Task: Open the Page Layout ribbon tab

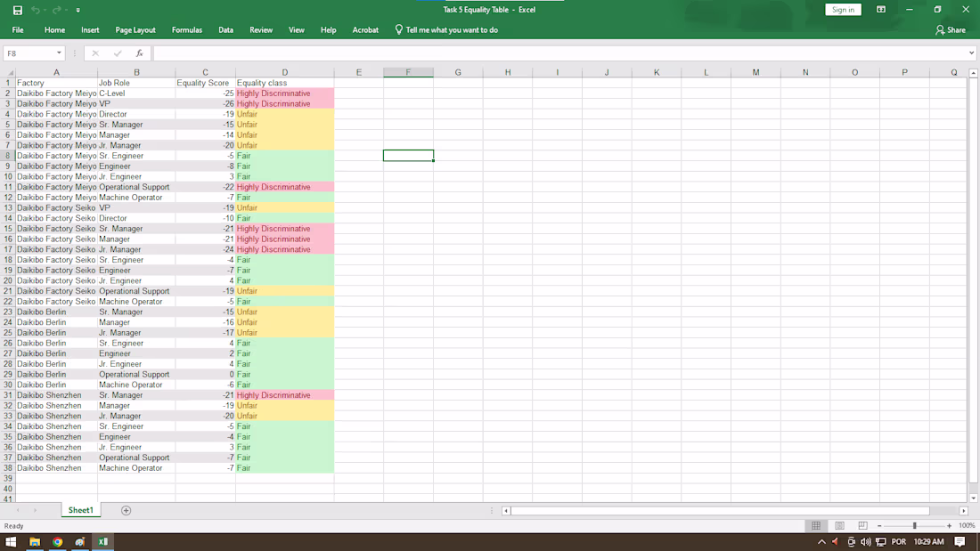Action: coord(135,30)
